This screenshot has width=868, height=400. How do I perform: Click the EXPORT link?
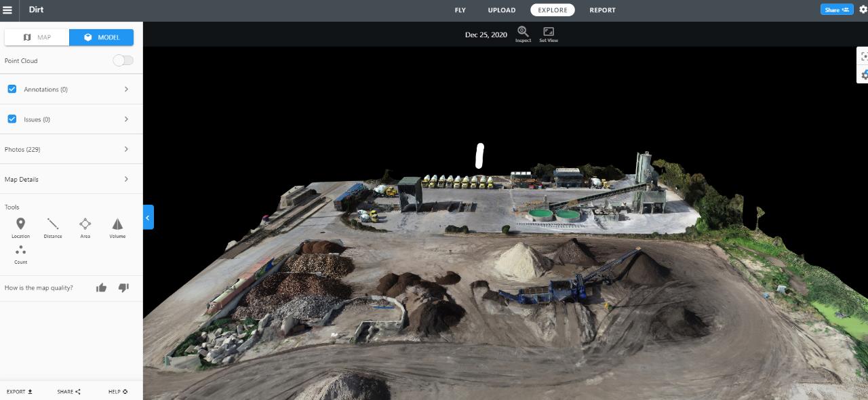coord(19,391)
